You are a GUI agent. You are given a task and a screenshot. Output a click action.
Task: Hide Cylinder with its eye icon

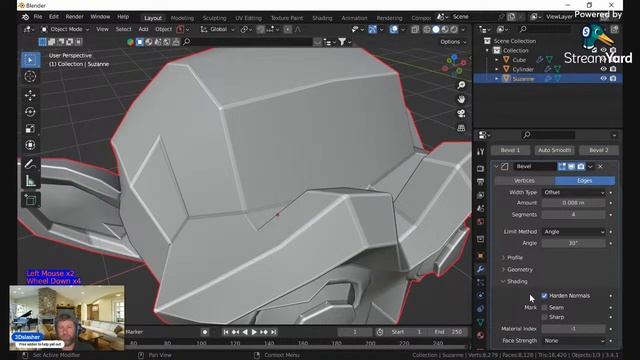click(x=603, y=69)
